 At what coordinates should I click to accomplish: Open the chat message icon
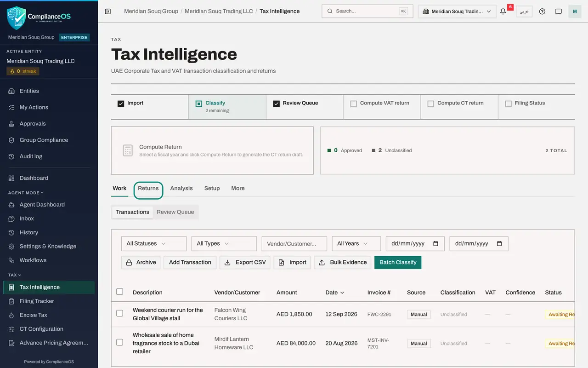(x=559, y=11)
